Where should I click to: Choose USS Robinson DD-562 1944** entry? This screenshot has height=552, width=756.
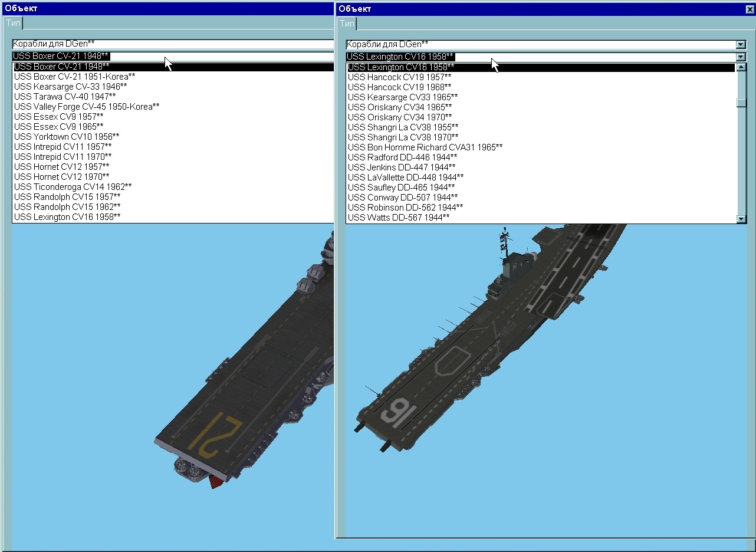click(x=541, y=208)
